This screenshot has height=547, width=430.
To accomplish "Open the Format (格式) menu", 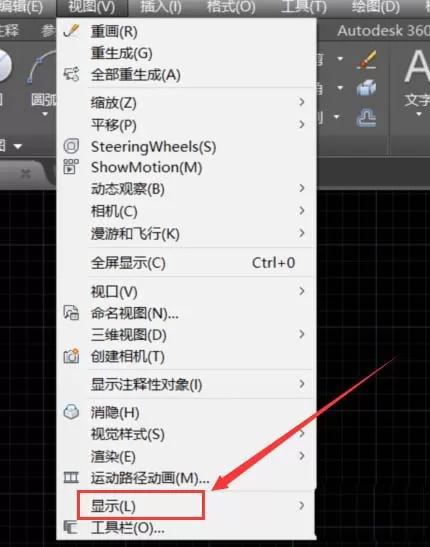I will point(231,7).
